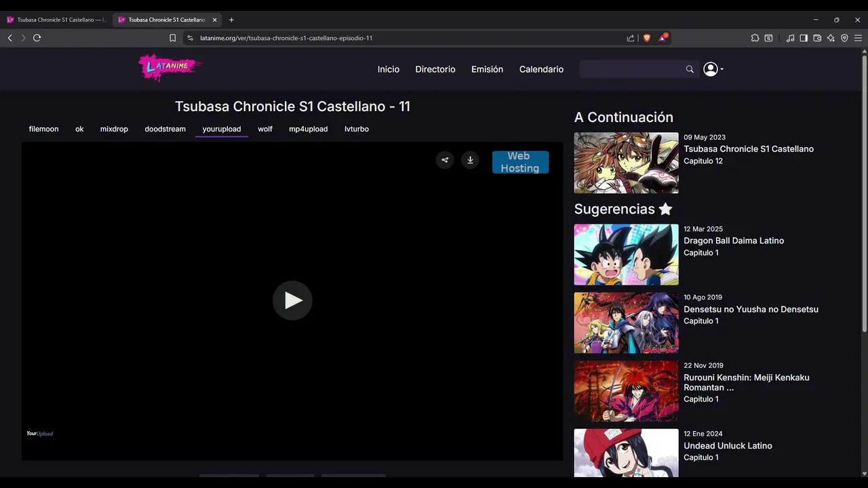The image size is (868, 488).
Task: Open the Brave Wallet icon
Action: 817,38
